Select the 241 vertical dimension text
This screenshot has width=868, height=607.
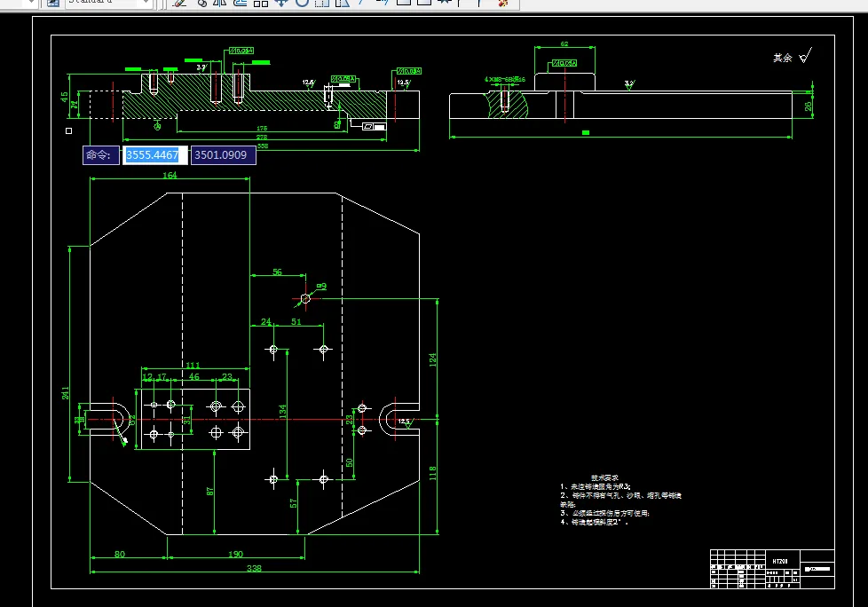pyautogui.click(x=66, y=393)
